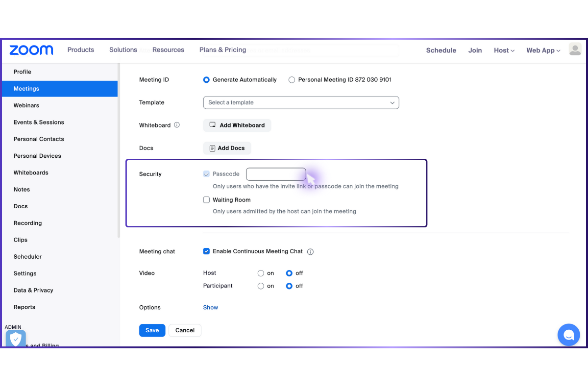
Task: Click the Add Docs button
Action: coord(227,148)
